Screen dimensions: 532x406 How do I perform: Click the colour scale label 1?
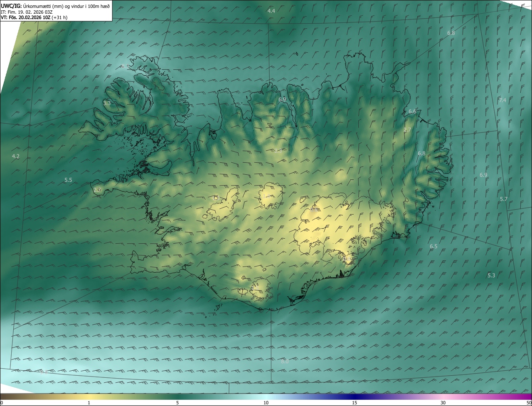pyautogui.click(x=89, y=403)
